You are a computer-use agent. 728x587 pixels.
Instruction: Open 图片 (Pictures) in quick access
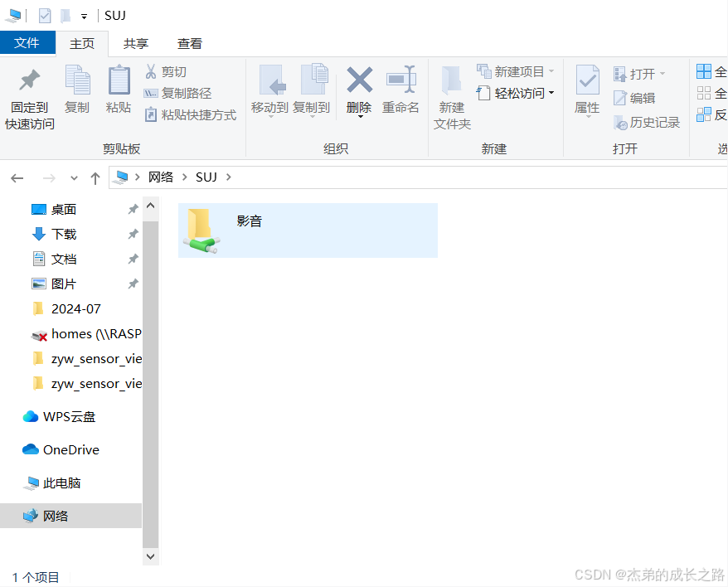64,284
